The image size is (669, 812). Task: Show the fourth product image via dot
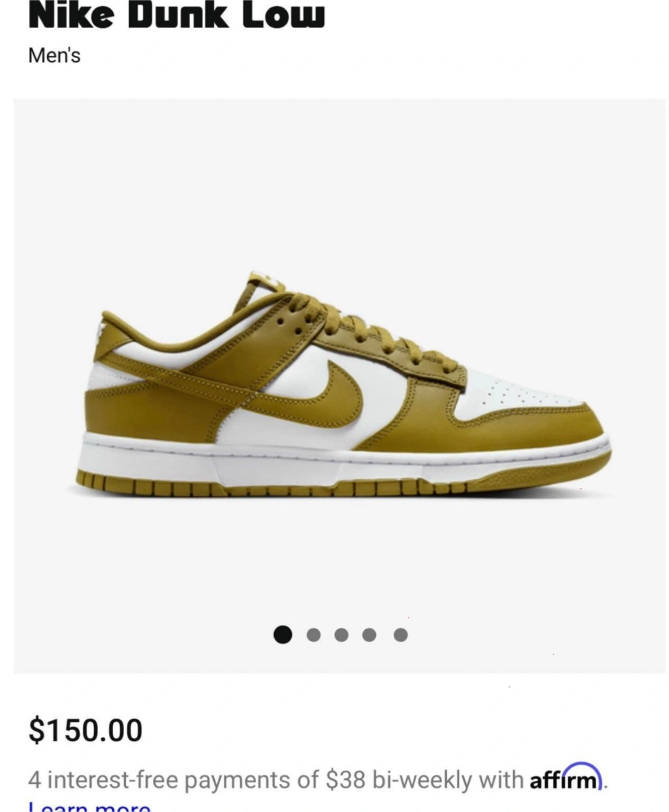pos(369,635)
